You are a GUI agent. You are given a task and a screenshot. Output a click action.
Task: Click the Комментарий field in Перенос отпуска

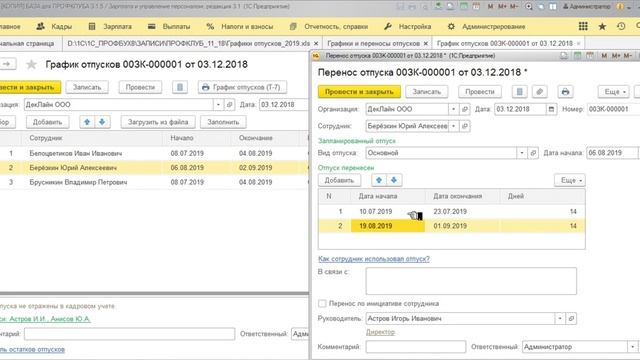pos(416,347)
